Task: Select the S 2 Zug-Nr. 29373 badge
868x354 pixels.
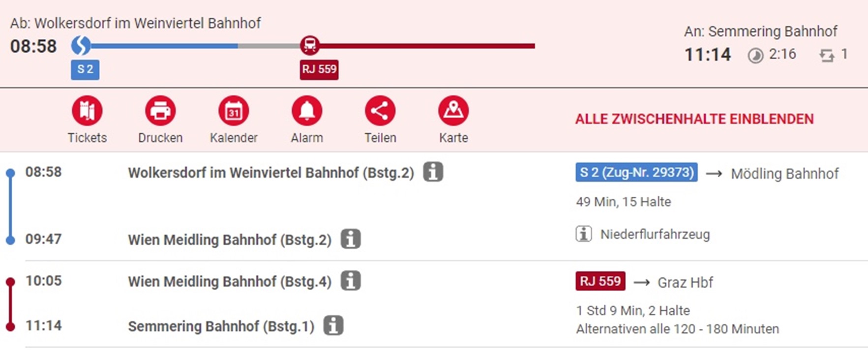Action: coord(636,172)
